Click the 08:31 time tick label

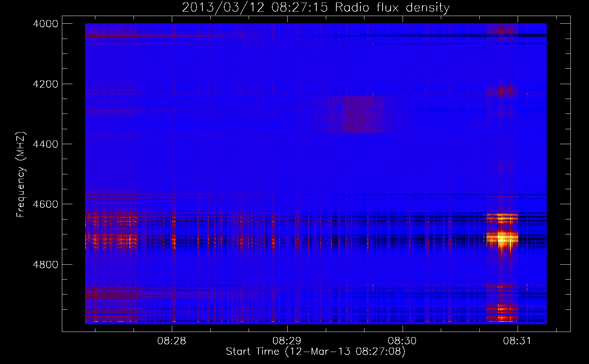click(518, 341)
